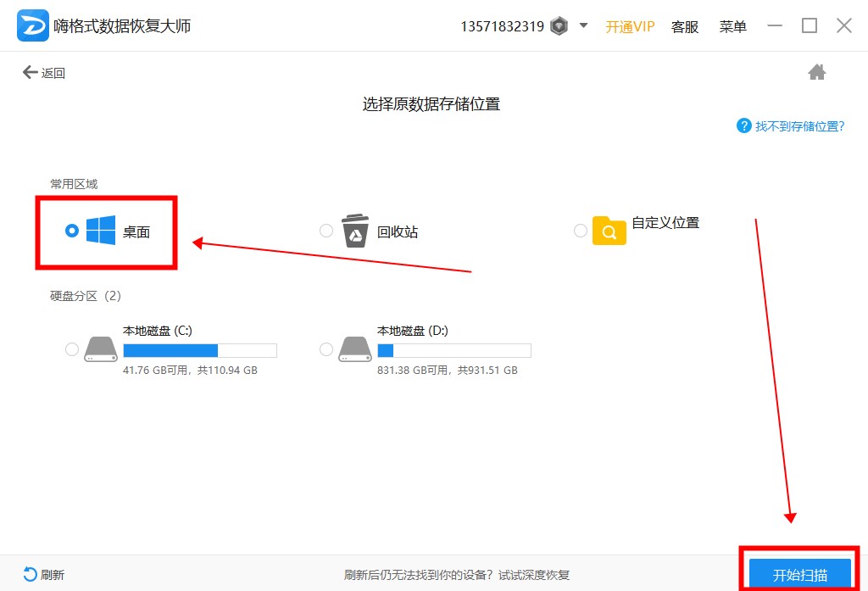Click the D: drive usage bar
This screenshot has width=868, height=591.
tap(454, 350)
